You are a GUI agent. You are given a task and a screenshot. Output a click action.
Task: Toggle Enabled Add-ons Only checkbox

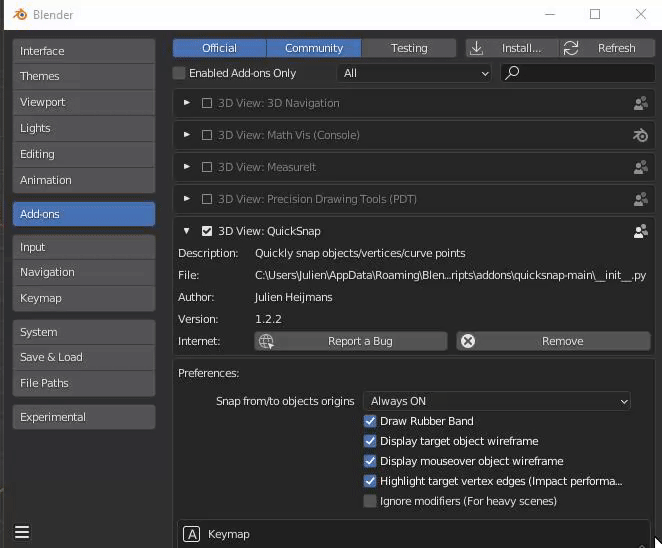180,73
